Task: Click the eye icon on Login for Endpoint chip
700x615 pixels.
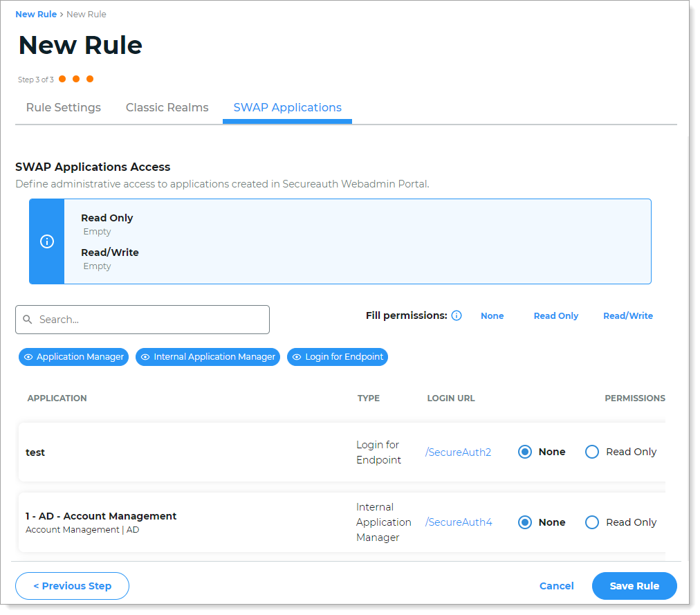Action: point(296,357)
